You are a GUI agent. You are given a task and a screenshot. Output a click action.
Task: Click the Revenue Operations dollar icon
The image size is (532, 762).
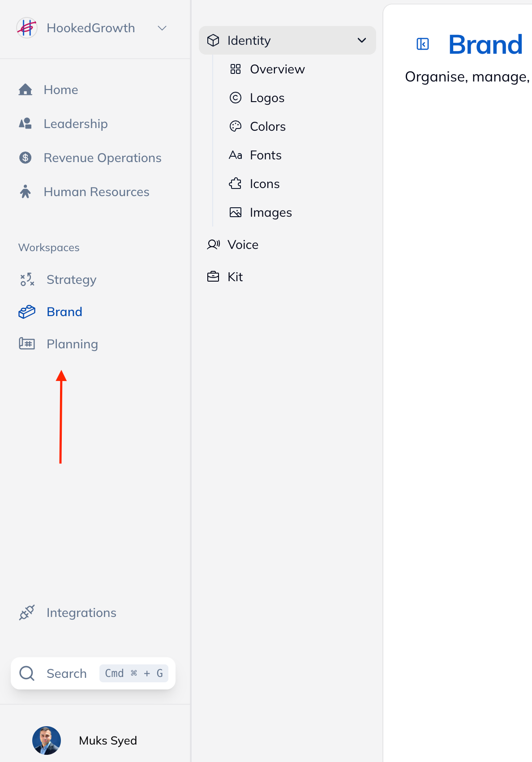click(26, 158)
